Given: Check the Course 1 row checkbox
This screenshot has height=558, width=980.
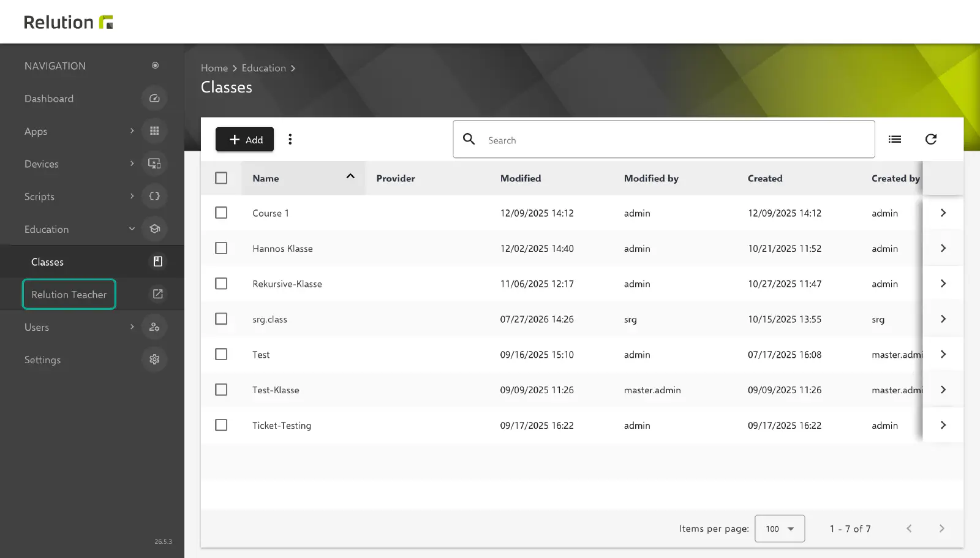Looking at the screenshot, I should 221,213.
